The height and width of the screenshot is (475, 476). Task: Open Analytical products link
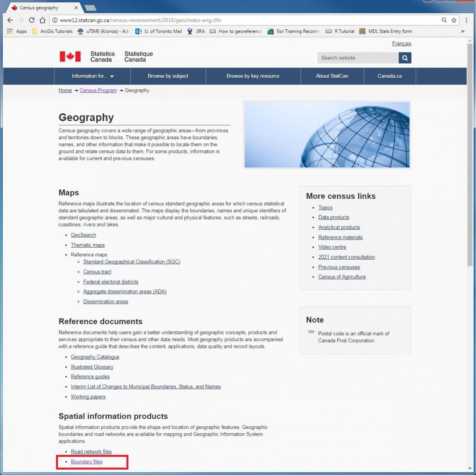tap(339, 227)
